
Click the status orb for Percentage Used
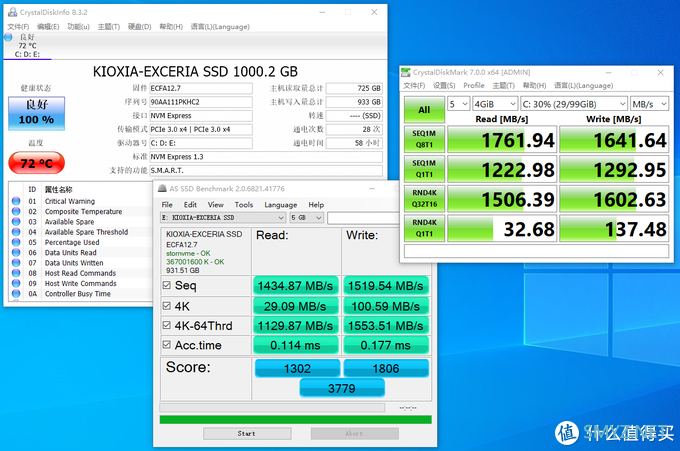[x=16, y=242]
